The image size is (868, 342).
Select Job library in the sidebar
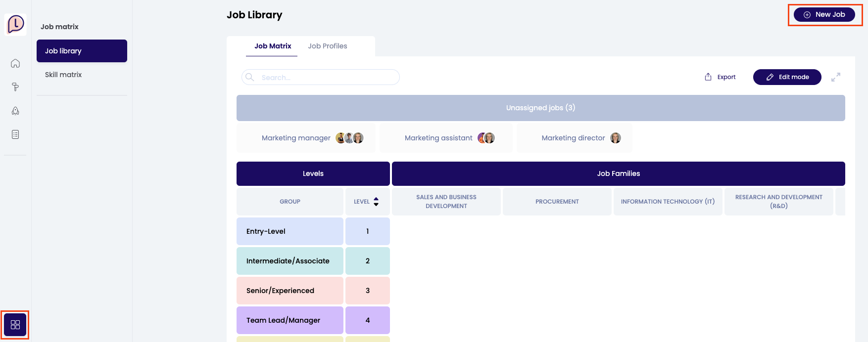click(x=82, y=51)
